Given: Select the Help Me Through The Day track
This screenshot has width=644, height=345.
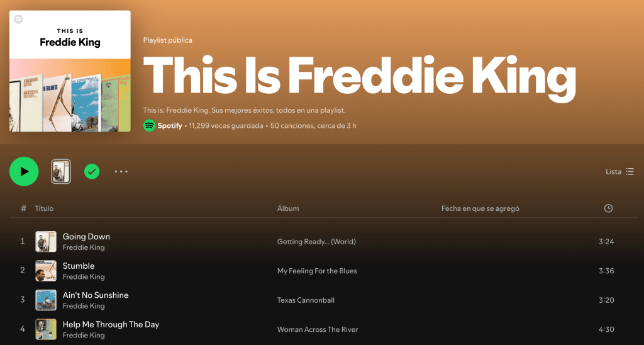Looking at the screenshot, I should click(111, 324).
